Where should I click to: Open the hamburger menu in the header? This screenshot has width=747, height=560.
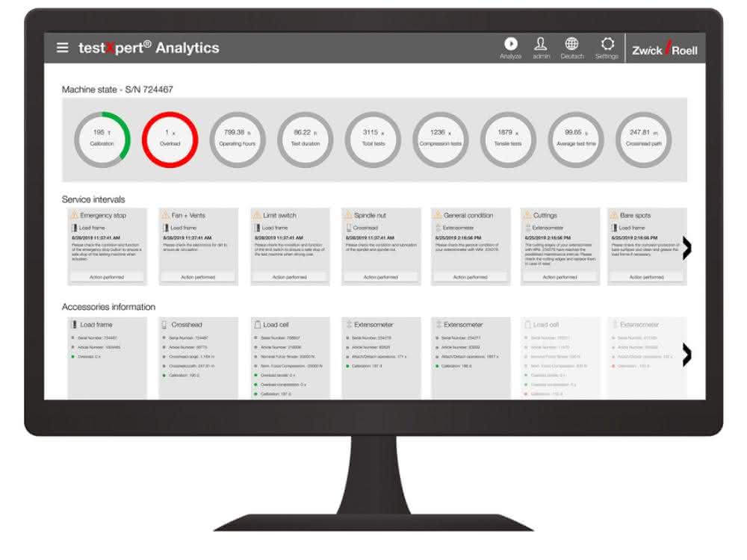tap(63, 48)
